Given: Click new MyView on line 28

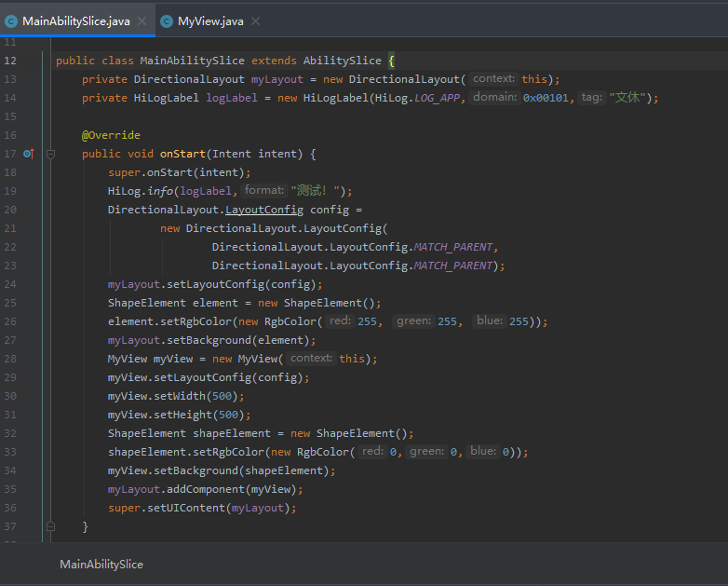Looking at the screenshot, I should (245, 359).
